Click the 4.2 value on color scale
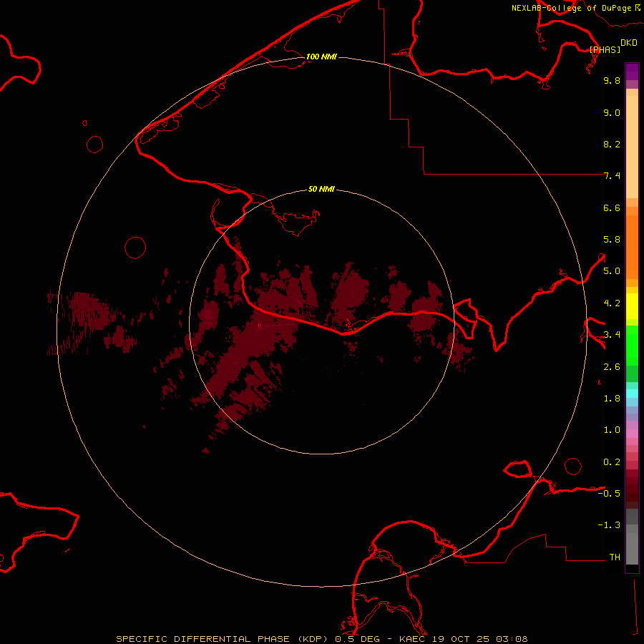The width and height of the screenshot is (644, 644). (612, 303)
